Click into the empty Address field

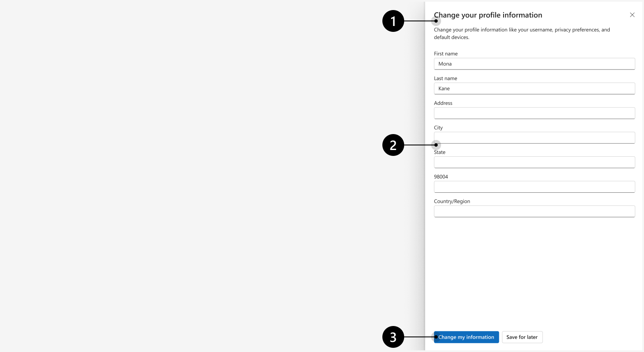535,113
